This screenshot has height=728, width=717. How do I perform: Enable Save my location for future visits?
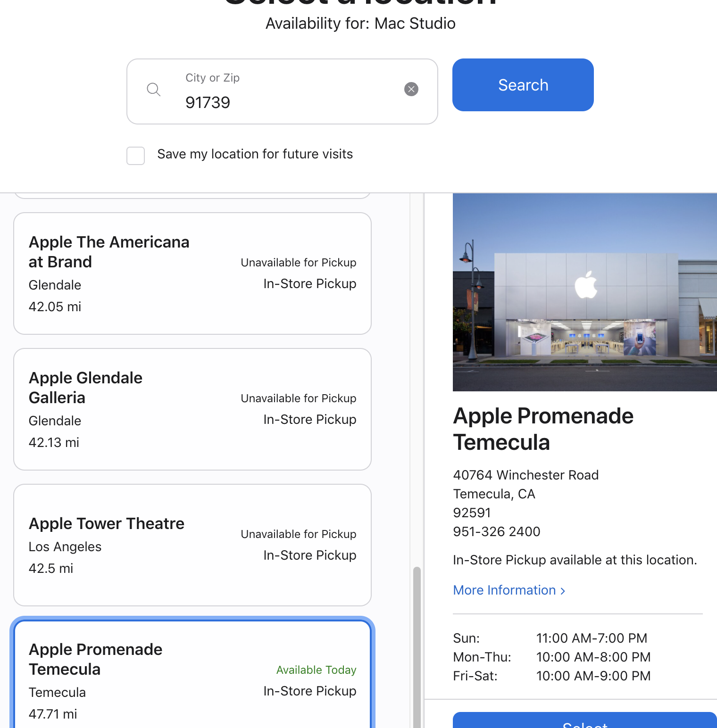pyautogui.click(x=136, y=156)
